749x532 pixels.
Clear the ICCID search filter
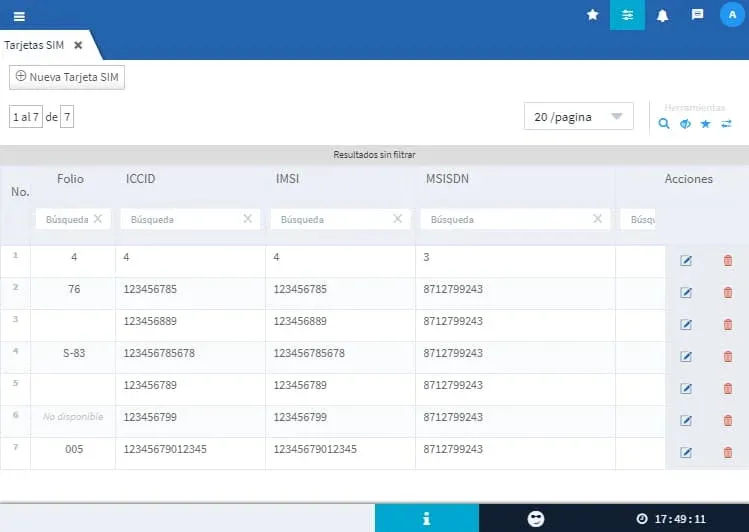point(247,219)
